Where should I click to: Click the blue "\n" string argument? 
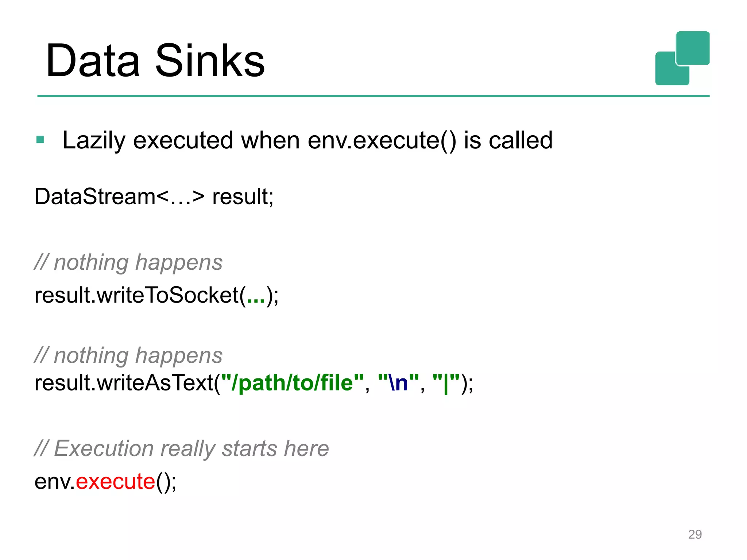[398, 383]
